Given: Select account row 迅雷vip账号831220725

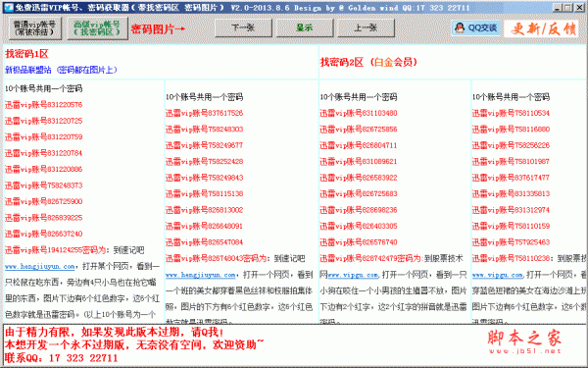Looking at the screenshot, I should click(x=43, y=121).
